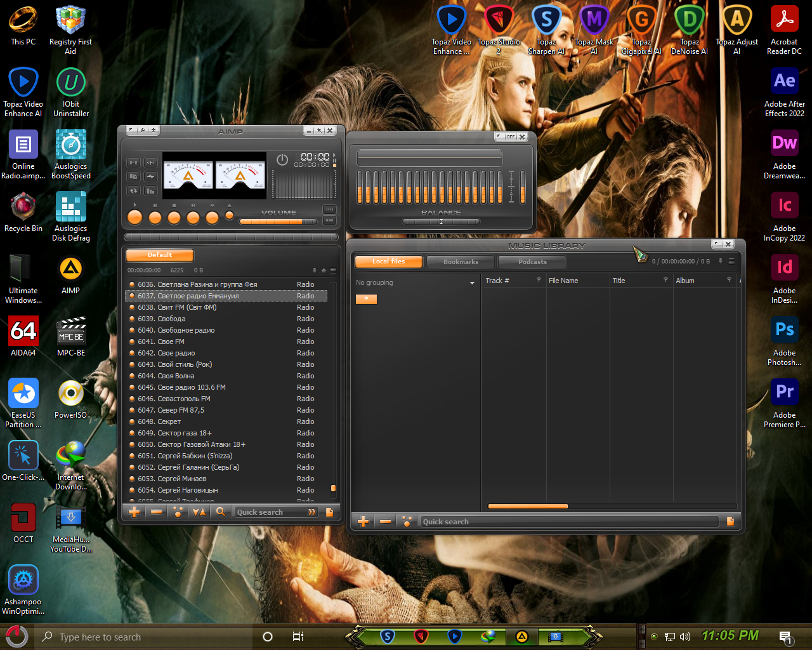Toggle repeat playlist mode in AIMP

point(133,190)
